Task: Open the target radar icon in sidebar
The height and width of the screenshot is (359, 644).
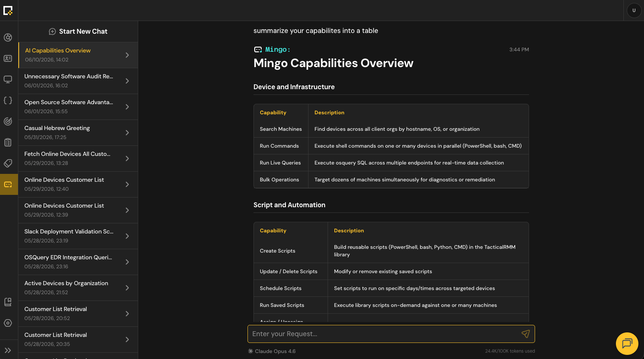Action: tap(8, 121)
